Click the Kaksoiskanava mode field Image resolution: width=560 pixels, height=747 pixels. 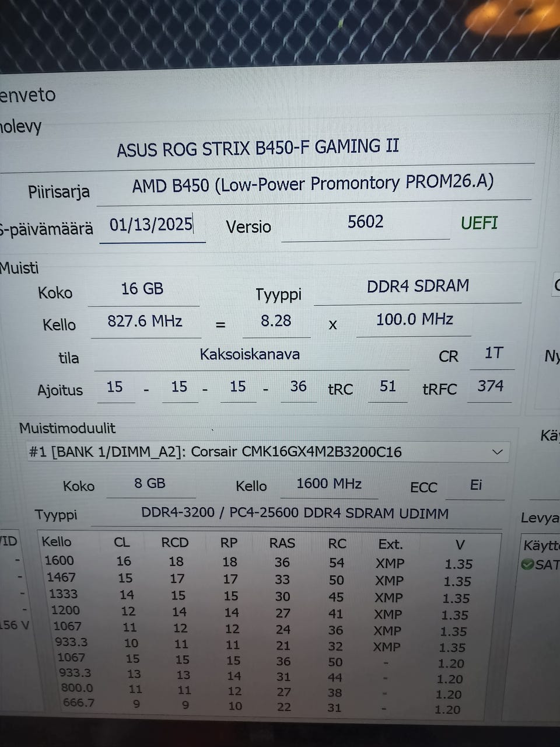250,354
